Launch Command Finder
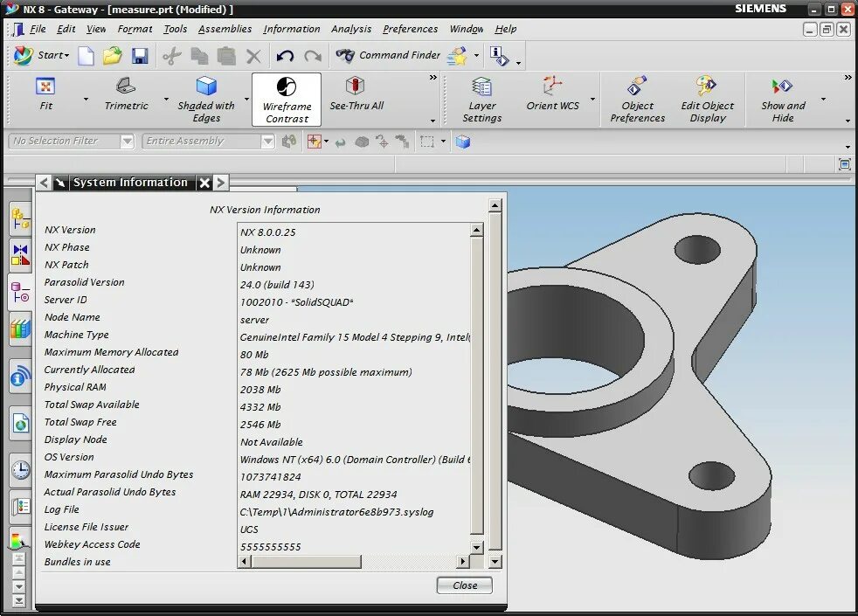The image size is (858, 616). tap(388, 55)
